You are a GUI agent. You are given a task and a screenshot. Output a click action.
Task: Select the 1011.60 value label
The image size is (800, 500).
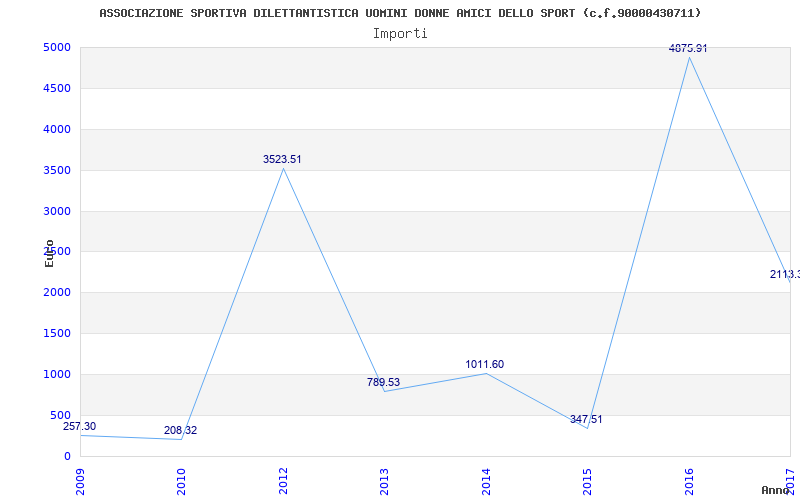(484, 364)
